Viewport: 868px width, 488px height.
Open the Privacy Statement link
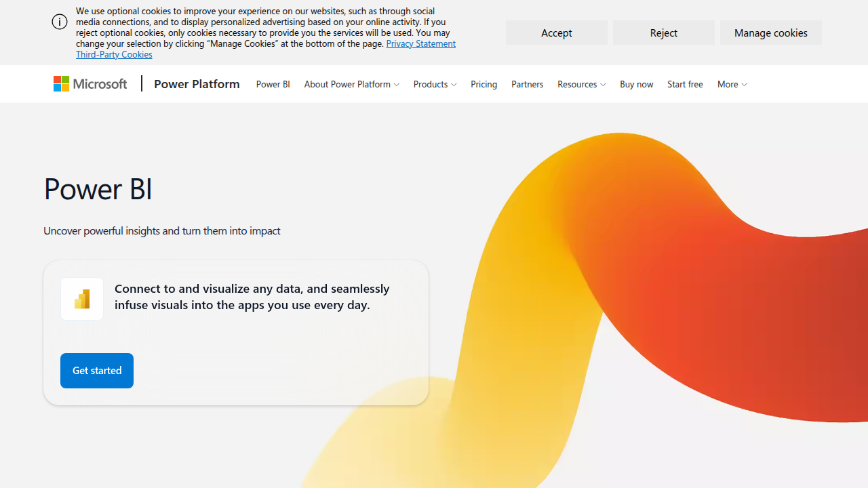(x=420, y=43)
